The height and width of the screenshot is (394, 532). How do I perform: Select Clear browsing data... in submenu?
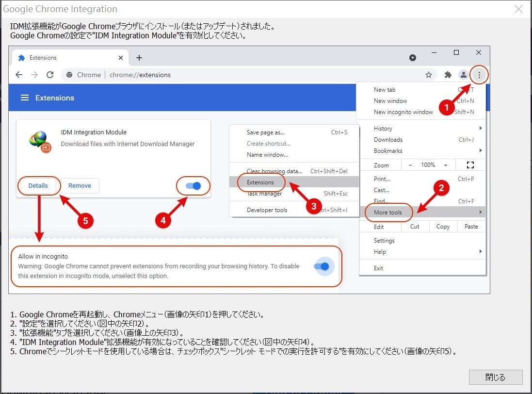pyautogui.click(x=274, y=171)
